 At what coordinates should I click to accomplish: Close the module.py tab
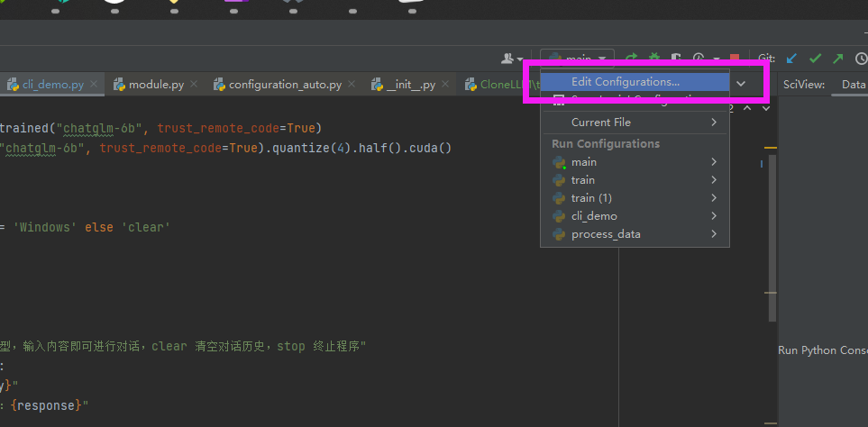tap(194, 84)
